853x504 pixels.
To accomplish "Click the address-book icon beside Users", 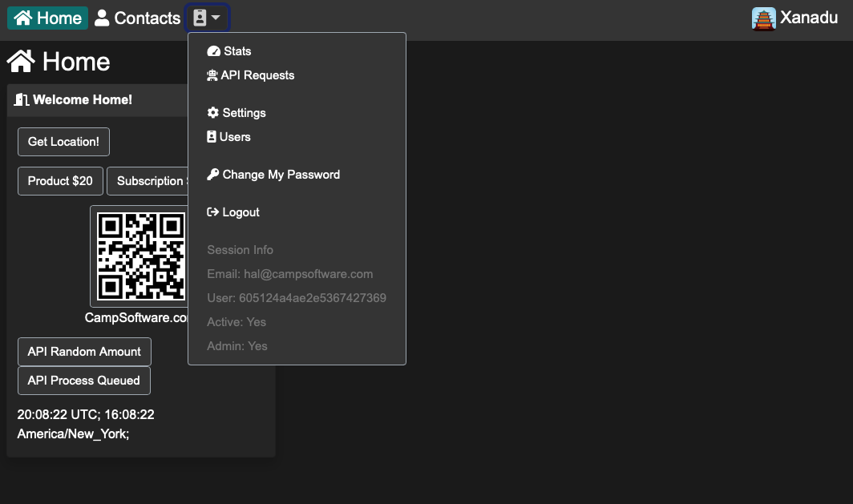I will point(212,136).
